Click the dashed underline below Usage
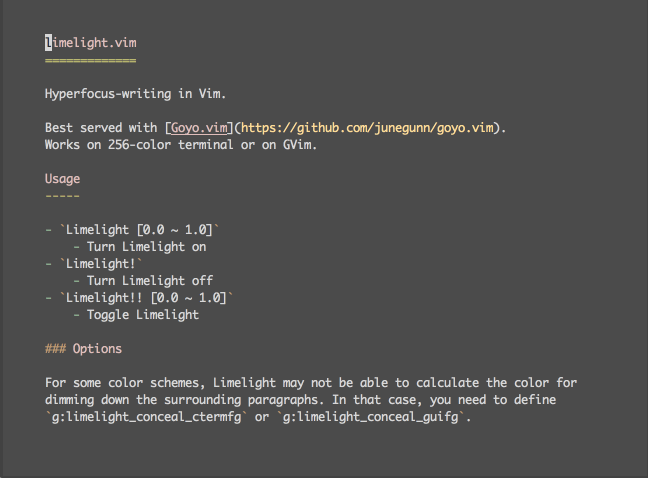 pyautogui.click(x=62, y=196)
